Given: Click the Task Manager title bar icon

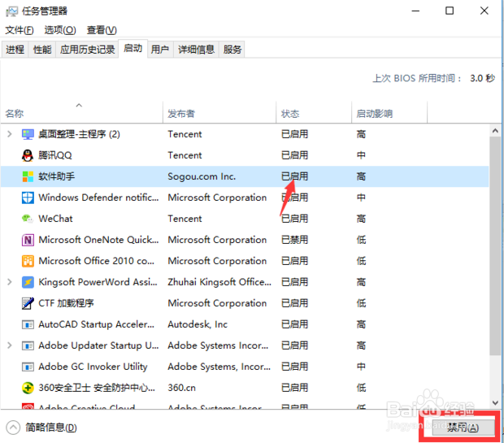Looking at the screenshot, I should click(x=11, y=11).
